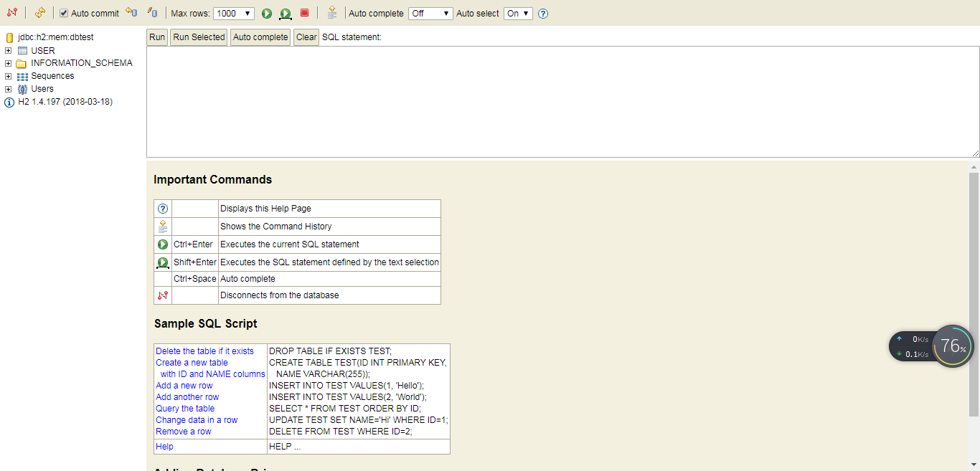Click the Disconnect icon in toolbar

click(12, 13)
